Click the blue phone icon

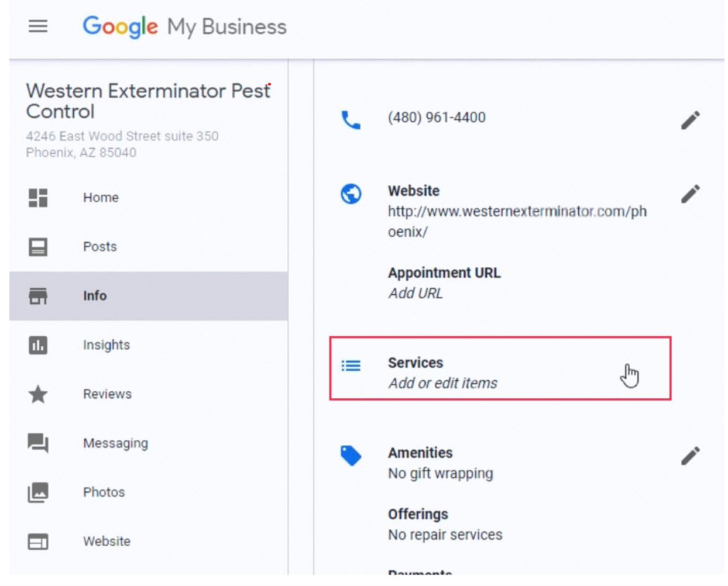pos(351,120)
